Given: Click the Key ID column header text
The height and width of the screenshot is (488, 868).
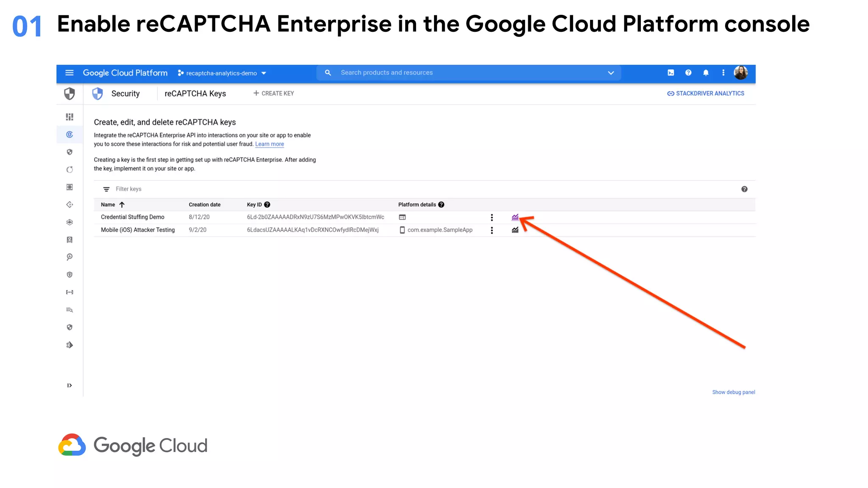Looking at the screenshot, I should tap(254, 205).
